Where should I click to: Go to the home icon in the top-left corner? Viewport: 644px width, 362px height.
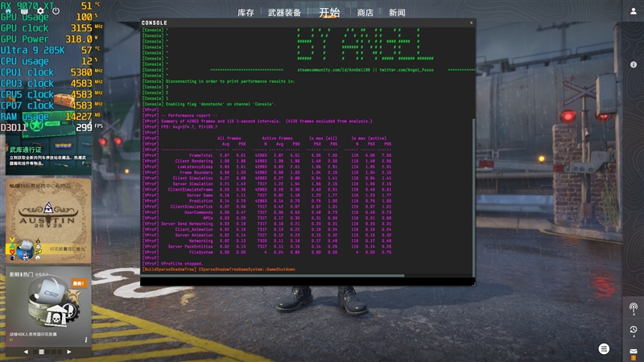coord(8,11)
